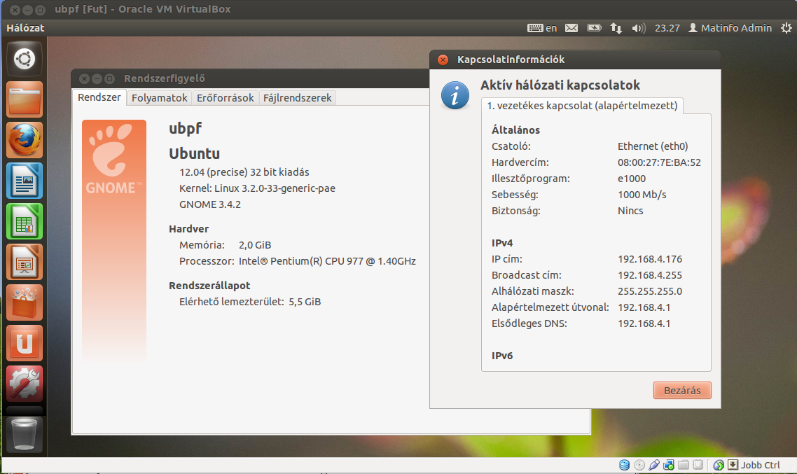The image size is (797, 474).
Task: Click the '12.04 (precise) 32 bit kiadás' line
Action: (x=244, y=172)
